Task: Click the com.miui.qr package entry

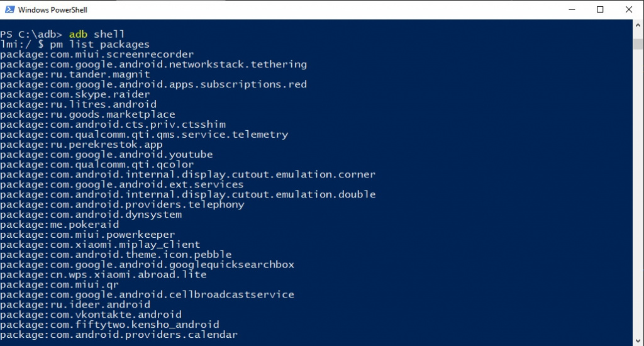Action: (x=59, y=284)
